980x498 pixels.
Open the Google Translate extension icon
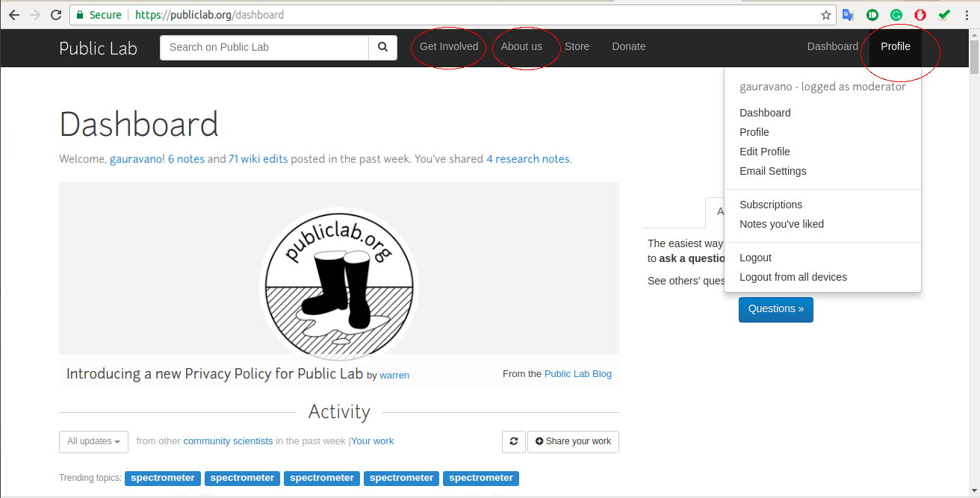coord(848,15)
